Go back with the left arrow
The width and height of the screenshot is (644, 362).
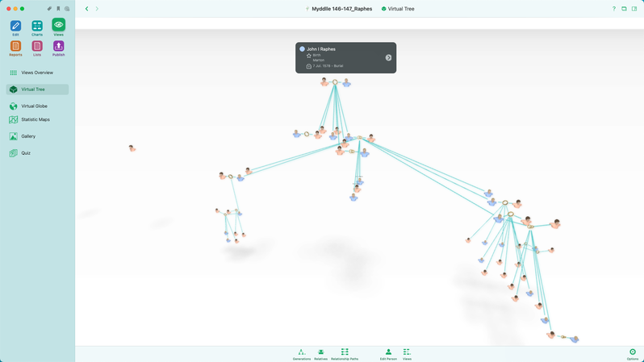coord(86,9)
